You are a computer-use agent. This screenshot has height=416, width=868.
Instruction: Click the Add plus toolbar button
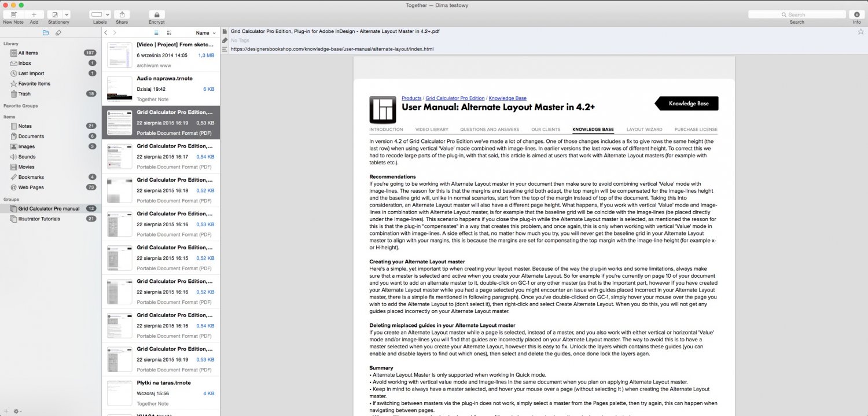pos(34,14)
